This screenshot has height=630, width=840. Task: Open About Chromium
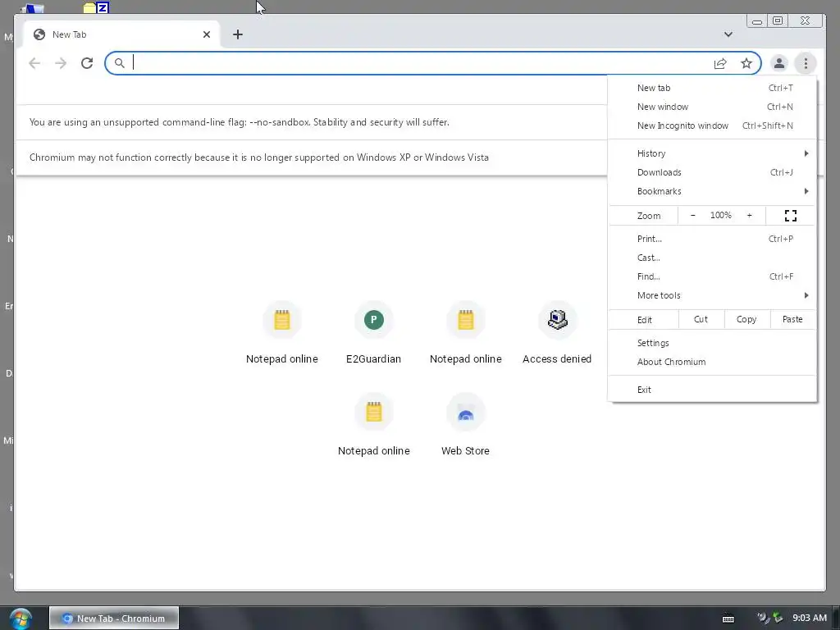(712, 362)
